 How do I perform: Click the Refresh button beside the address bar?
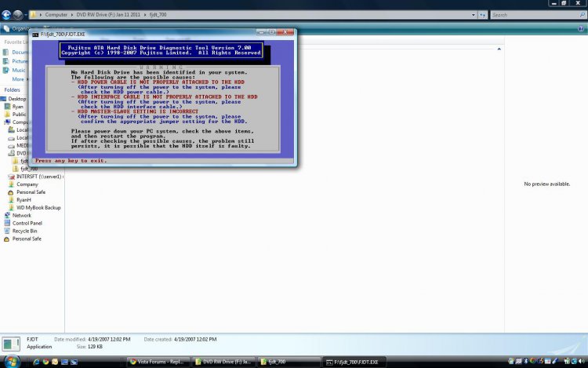tap(483, 15)
